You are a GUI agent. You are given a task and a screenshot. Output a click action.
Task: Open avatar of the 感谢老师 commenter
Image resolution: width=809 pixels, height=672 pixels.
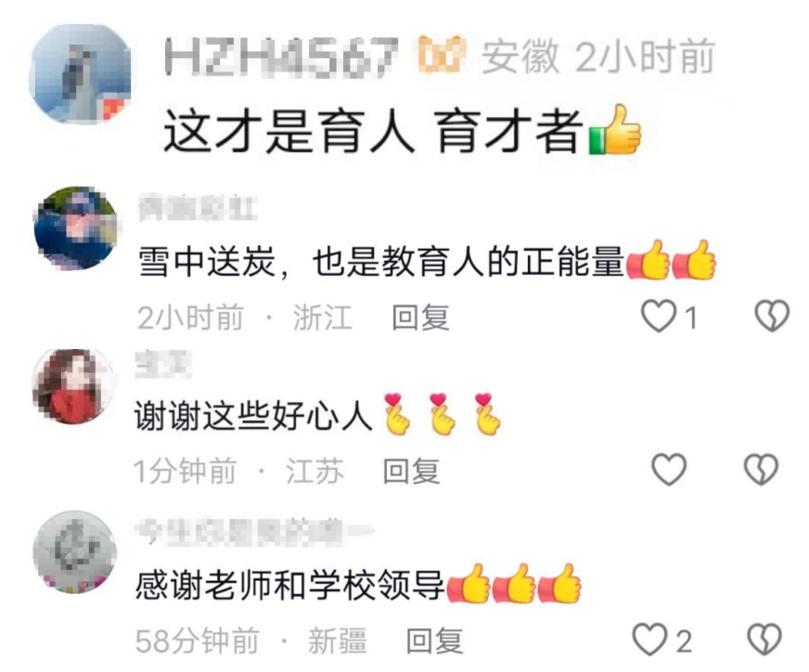[x=75, y=551]
